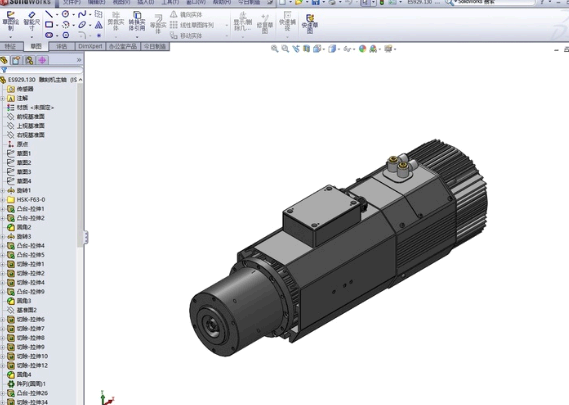Expand the 注解 annotations tree node
Screen dimensions: 569x405
tap(2, 98)
